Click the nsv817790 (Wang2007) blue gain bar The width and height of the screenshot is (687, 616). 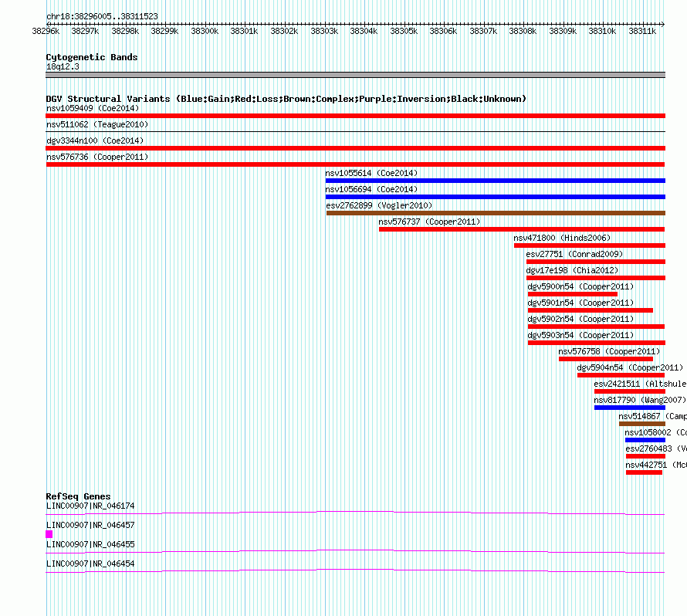[630, 408]
